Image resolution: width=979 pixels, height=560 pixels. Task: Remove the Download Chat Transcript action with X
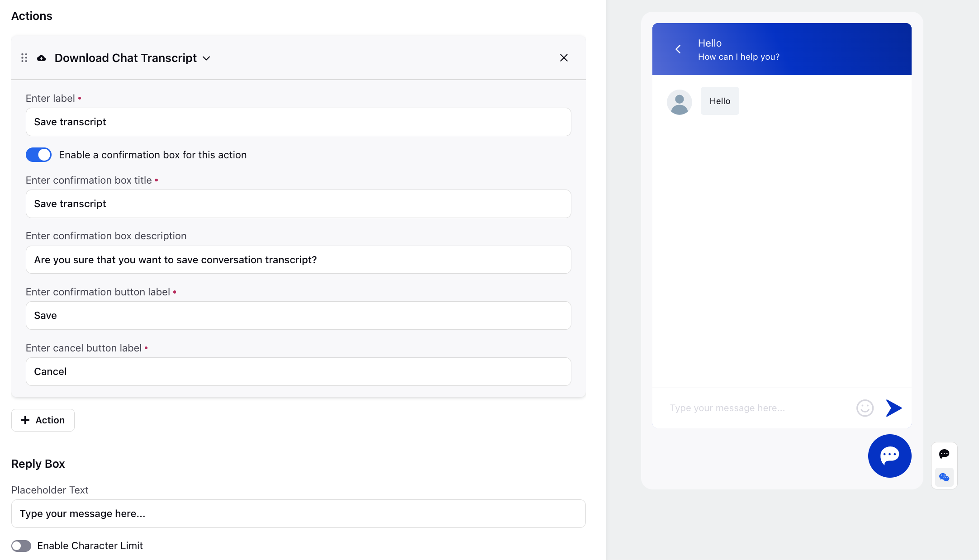(x=564, y=57)
